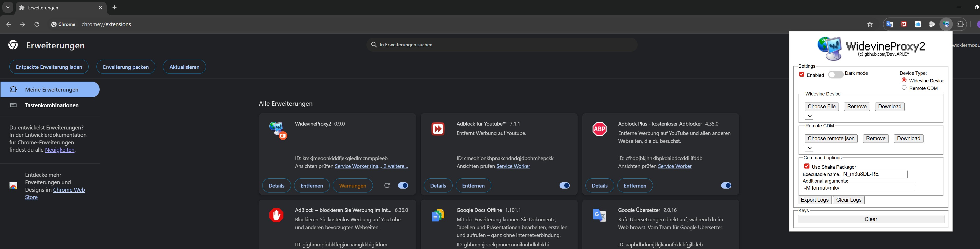Uncheck the Enabled checkbox in WidevineProxy2 popup
The width and height of the screenshot is (980, 249).
tap(802, 75)
